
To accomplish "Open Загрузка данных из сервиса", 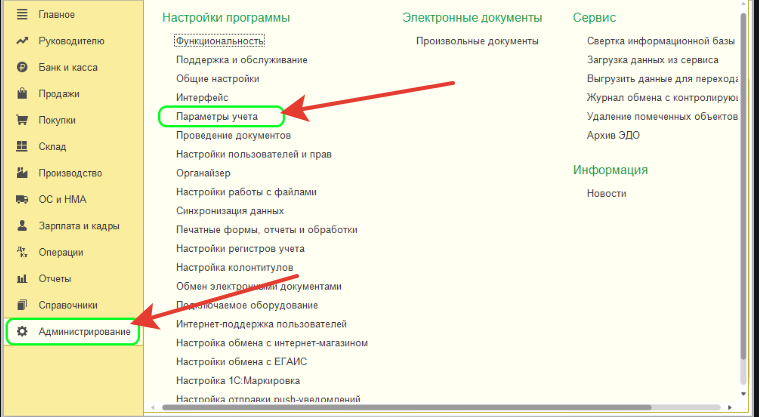I will click(x=653, y=60).
